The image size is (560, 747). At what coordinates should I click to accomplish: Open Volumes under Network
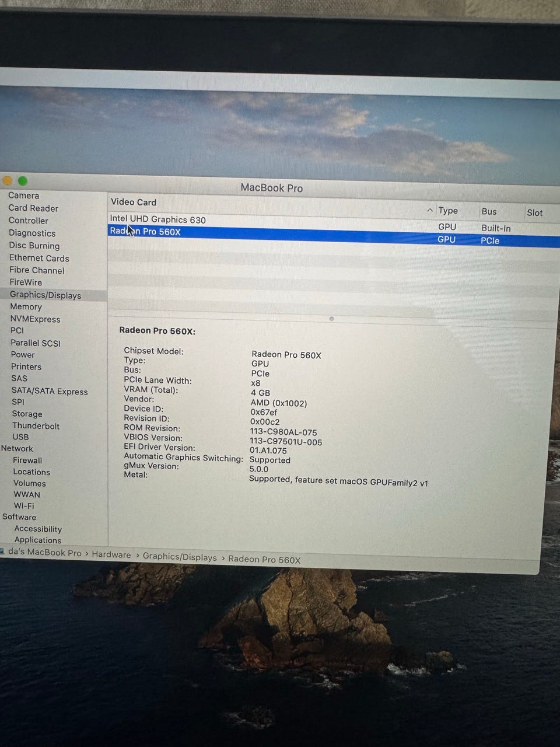(x=29, y=483)
